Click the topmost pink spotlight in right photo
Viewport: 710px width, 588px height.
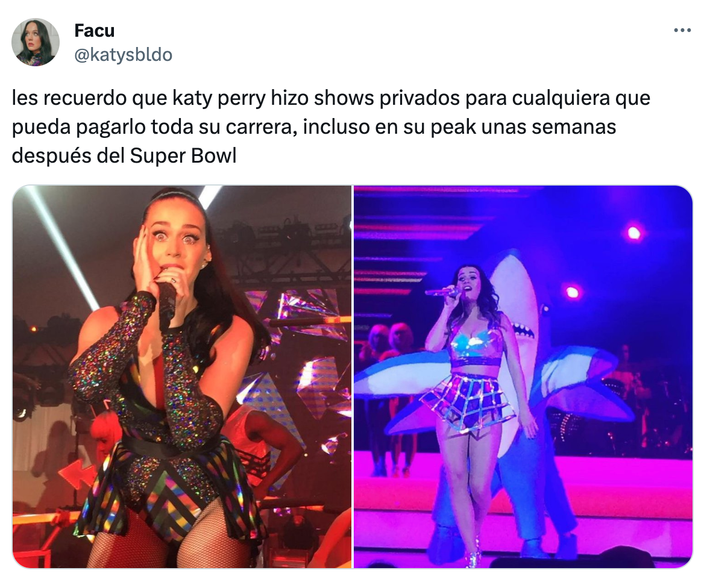pos(633,233)
